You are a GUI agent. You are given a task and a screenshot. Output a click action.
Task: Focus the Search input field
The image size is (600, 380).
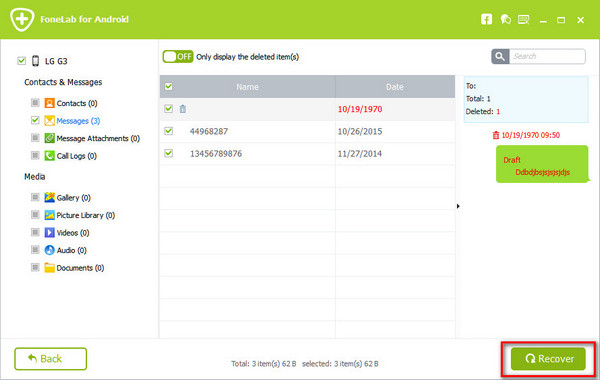[x=547, y=57]
